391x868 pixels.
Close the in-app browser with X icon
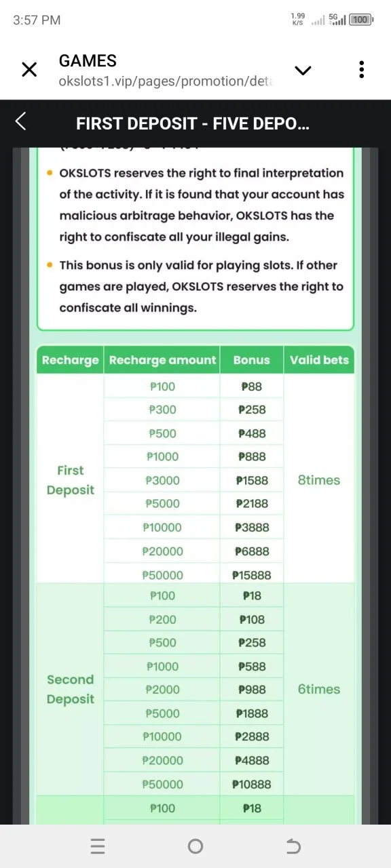click(29, 70)
